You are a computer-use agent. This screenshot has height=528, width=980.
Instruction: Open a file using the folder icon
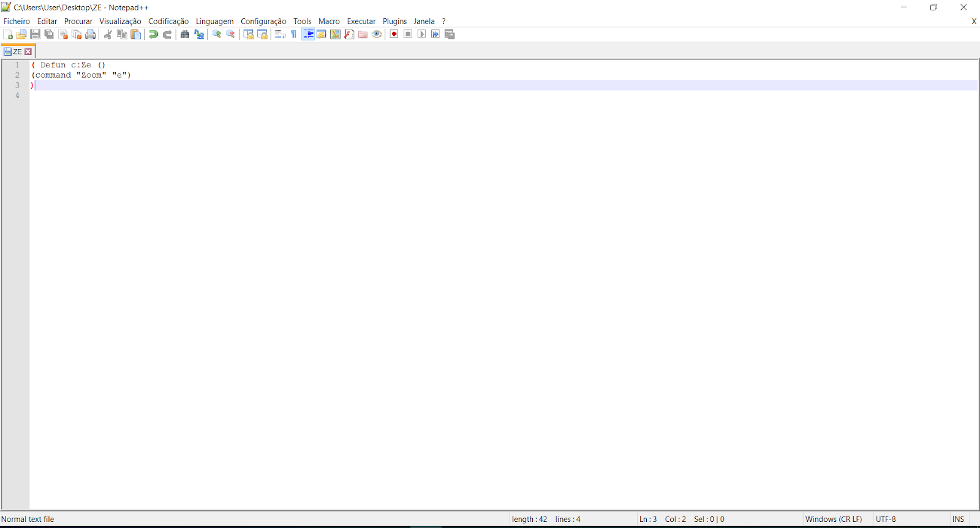pos(21,34)
